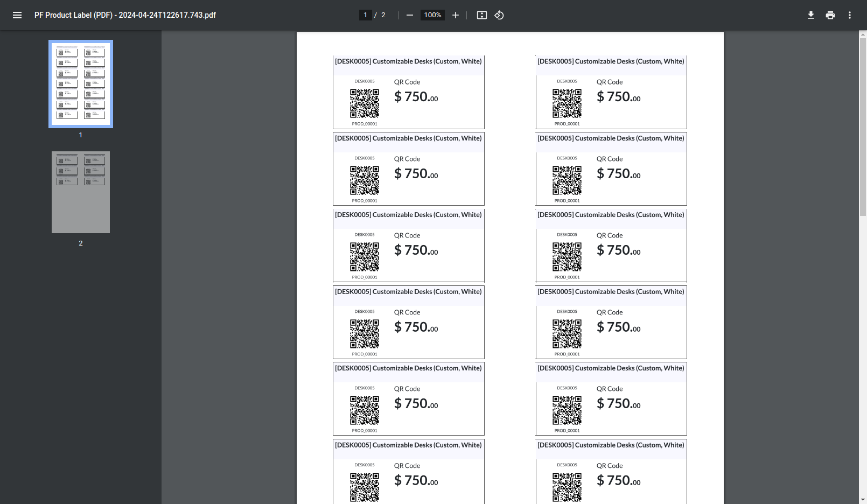Rotate the PDF counterclockwise
Viewport: 867px width, 504px height.
pyautogui.click(x=499, y=15)
